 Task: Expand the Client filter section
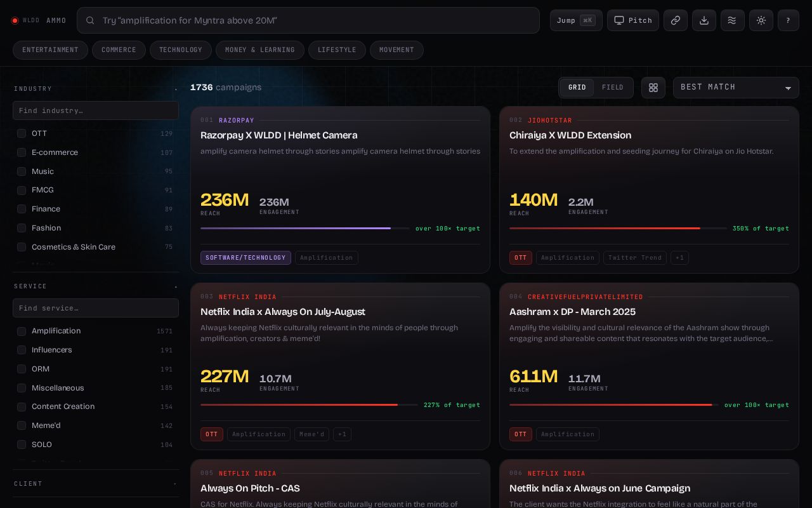[x=96, y=484]
